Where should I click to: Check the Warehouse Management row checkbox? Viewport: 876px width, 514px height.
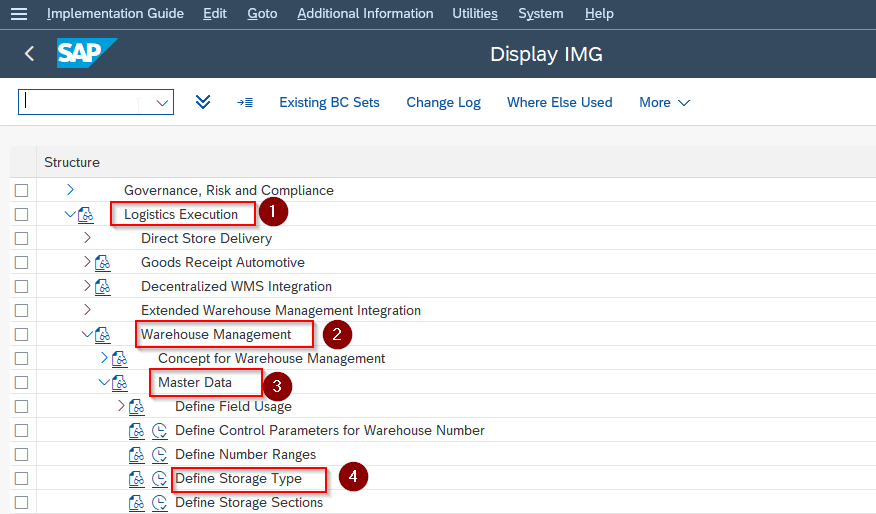pyautogui.click(x=21, y=335)
